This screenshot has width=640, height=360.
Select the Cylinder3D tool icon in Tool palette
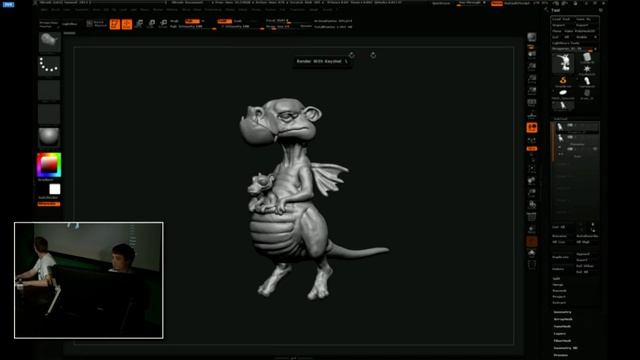coord(587,58)
